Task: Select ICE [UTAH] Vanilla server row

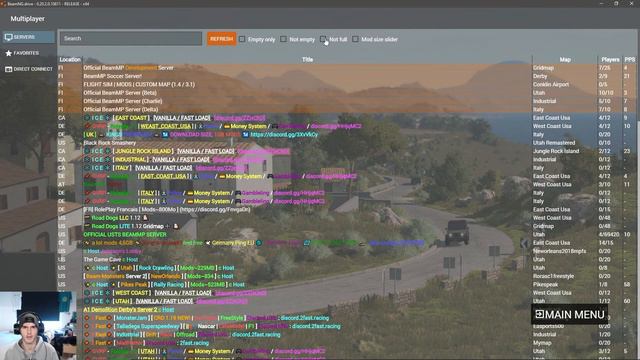Action: click(x=347, y=301)
